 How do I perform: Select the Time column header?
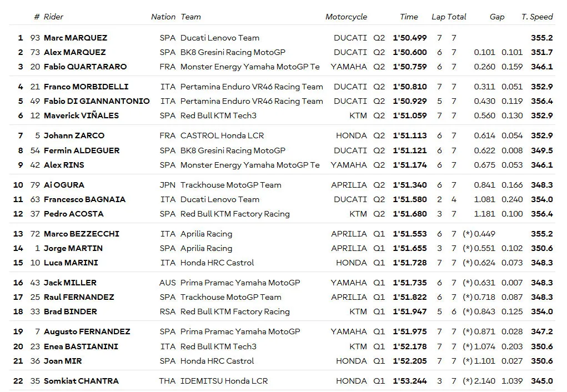[409, 17]
